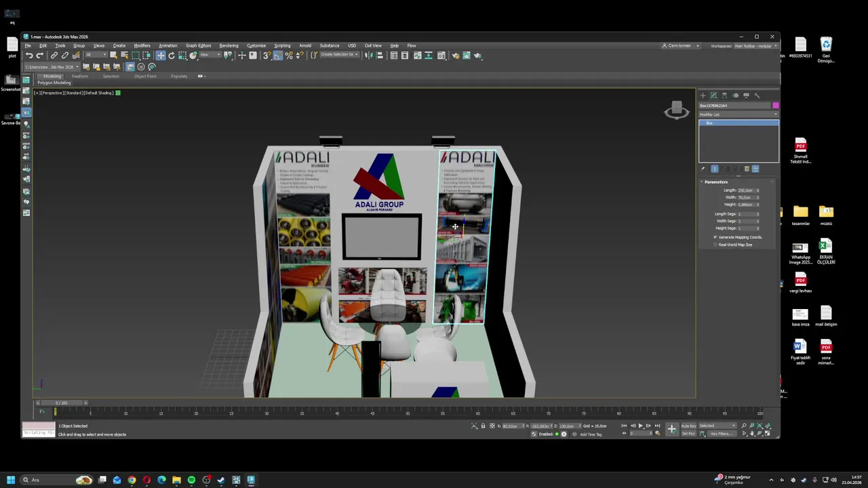Click the Length value field
The image size is (868, 488).
[x=746, y=190]
